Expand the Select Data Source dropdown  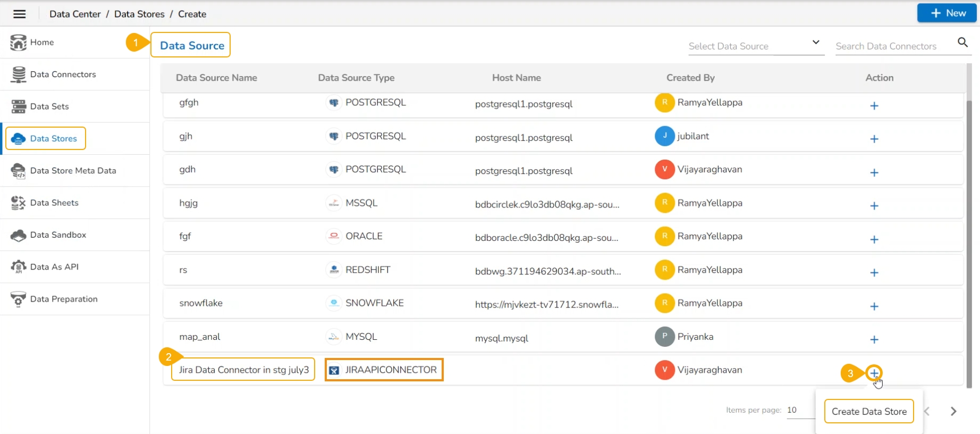755,46
